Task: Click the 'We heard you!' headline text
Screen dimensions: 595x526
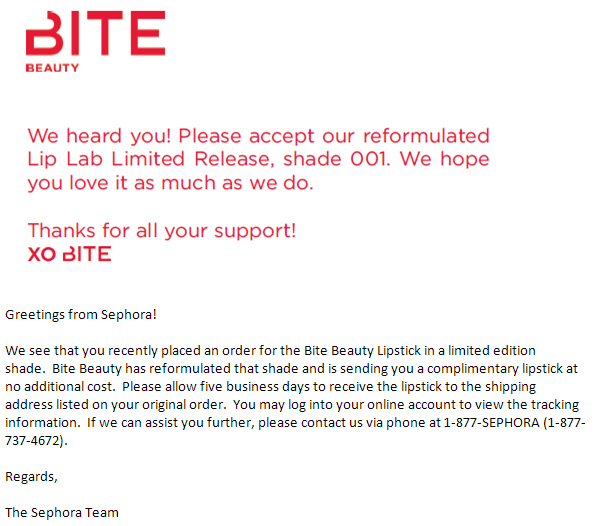Action: tap(99, 136)
